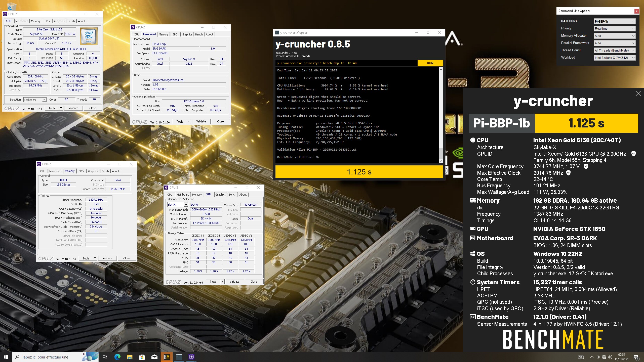Click the y-cruncher console scrollbar thumb

[x=441, y=153]
